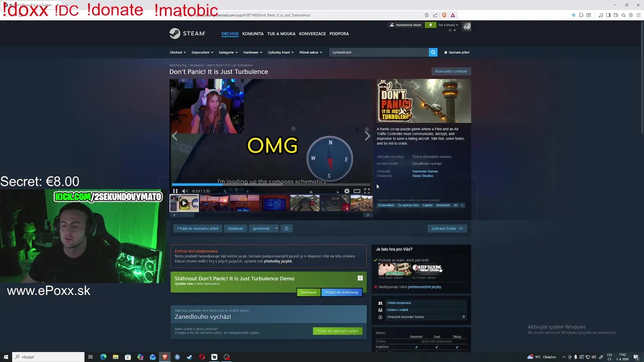Open Microsoft Edge from the taskbar

coord(103,357)
